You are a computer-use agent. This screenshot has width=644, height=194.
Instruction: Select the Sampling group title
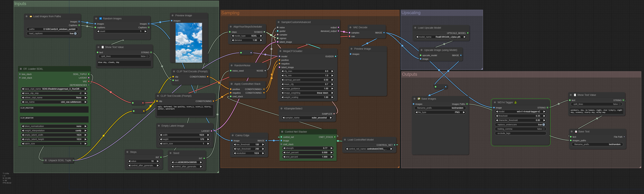click(230, 13)
